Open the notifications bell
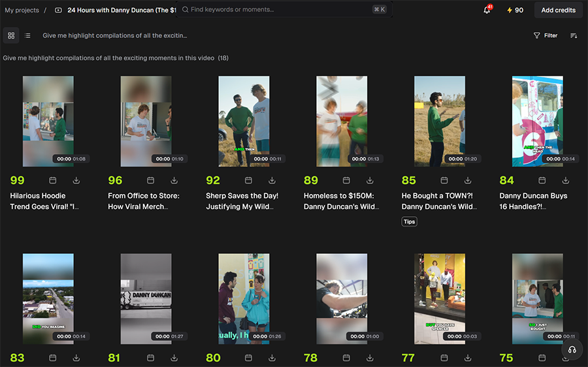Screen dimensions: 588x367 coord(487,10)
